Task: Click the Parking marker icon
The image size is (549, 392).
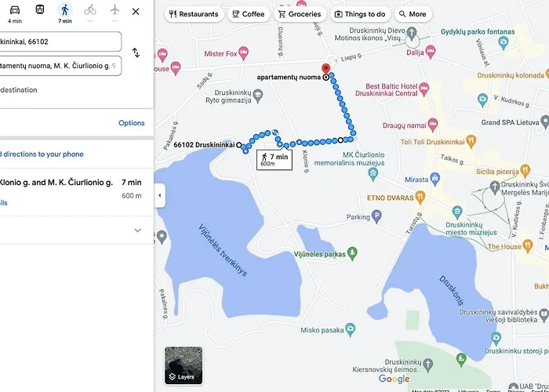Action: [x=376, y=216]
